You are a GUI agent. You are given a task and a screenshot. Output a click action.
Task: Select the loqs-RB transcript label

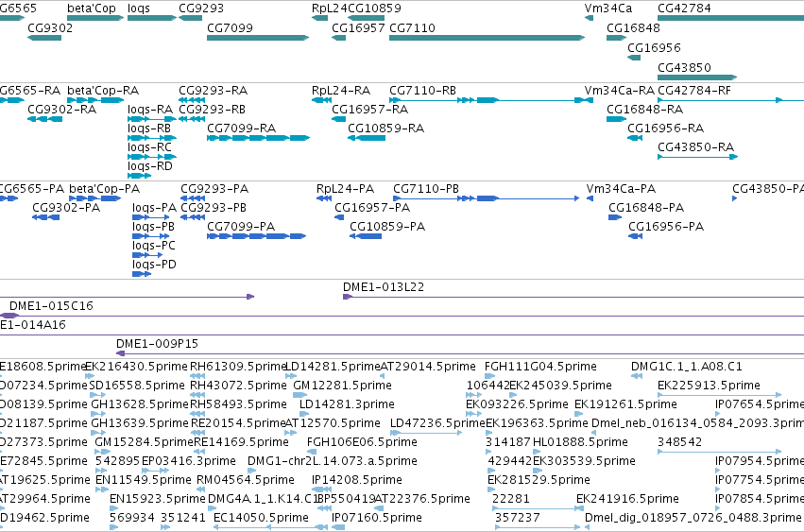pyautogui.click(x=148, y=129)
